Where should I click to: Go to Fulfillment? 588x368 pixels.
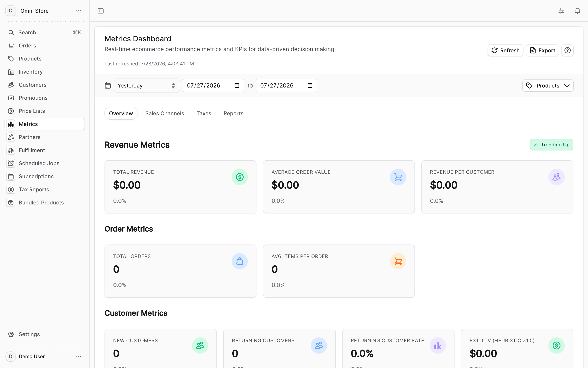tap(45, 150)
